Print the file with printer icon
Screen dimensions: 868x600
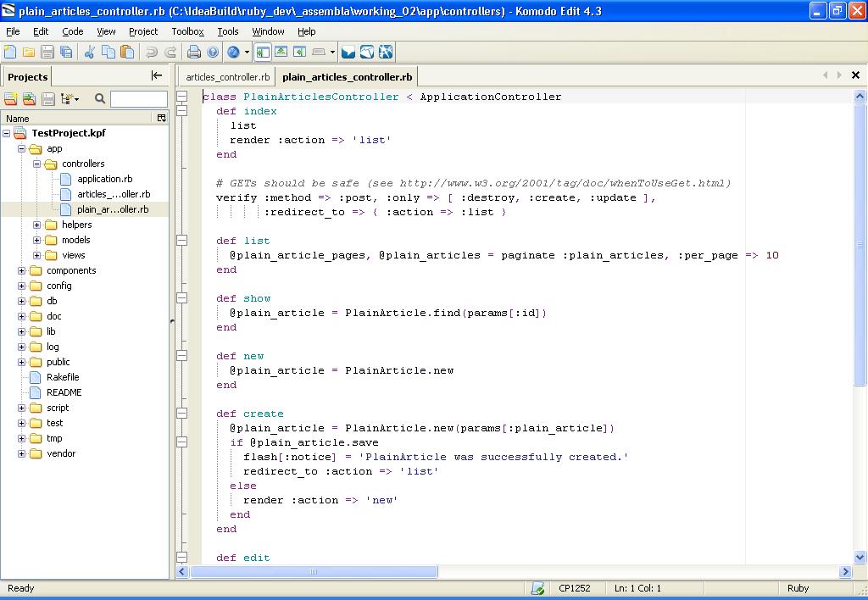point(194,52)
